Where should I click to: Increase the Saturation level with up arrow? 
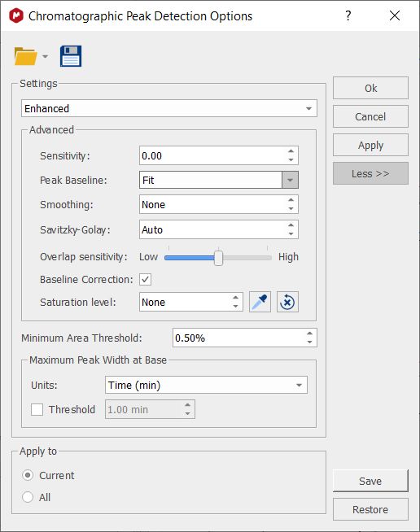point(235,298)
